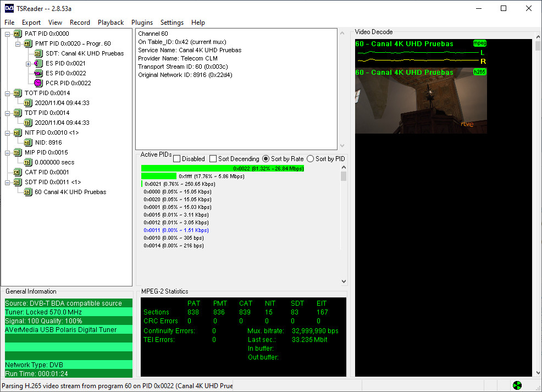Collapse the NIT PID 0x0010 node

pos(7,133)
